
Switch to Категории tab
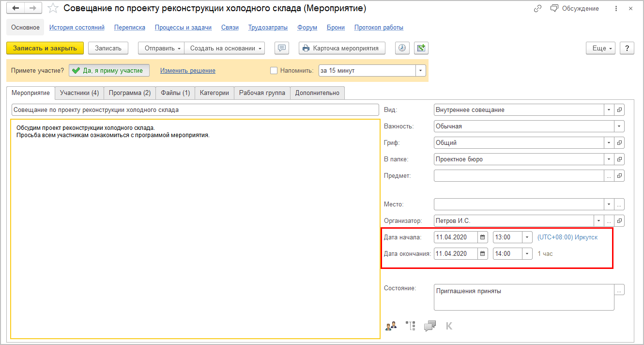[x=215, y=93]
